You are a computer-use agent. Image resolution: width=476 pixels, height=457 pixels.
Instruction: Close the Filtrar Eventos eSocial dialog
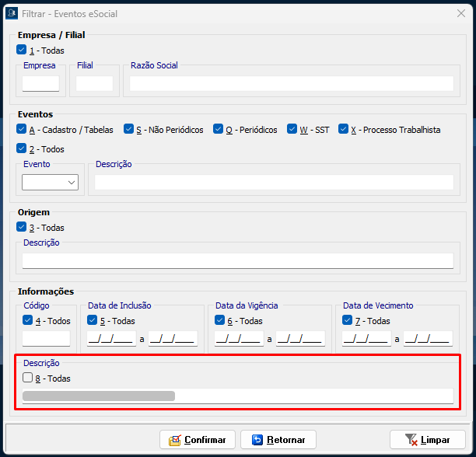pyautogui.click(x=461, y=12)
